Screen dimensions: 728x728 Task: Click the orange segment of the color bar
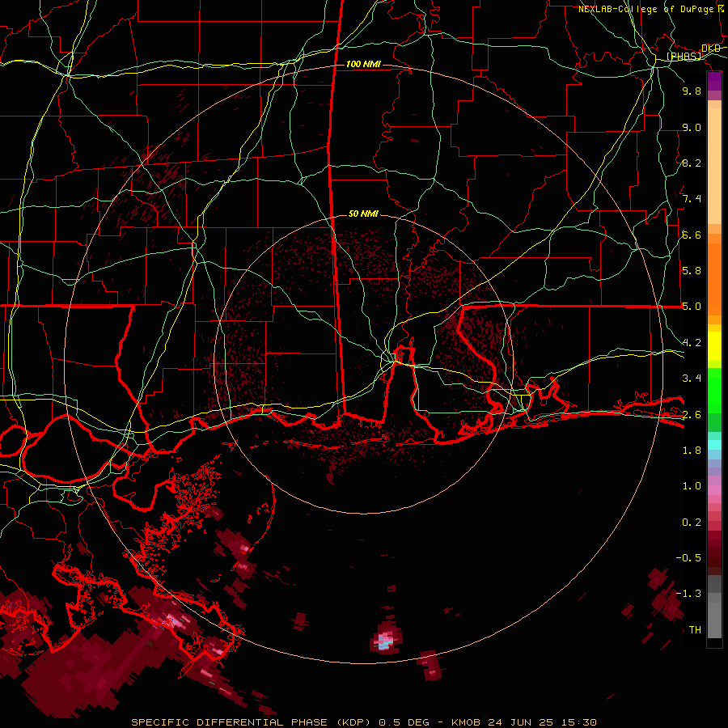pyautogui.click(x=714, y=278)
